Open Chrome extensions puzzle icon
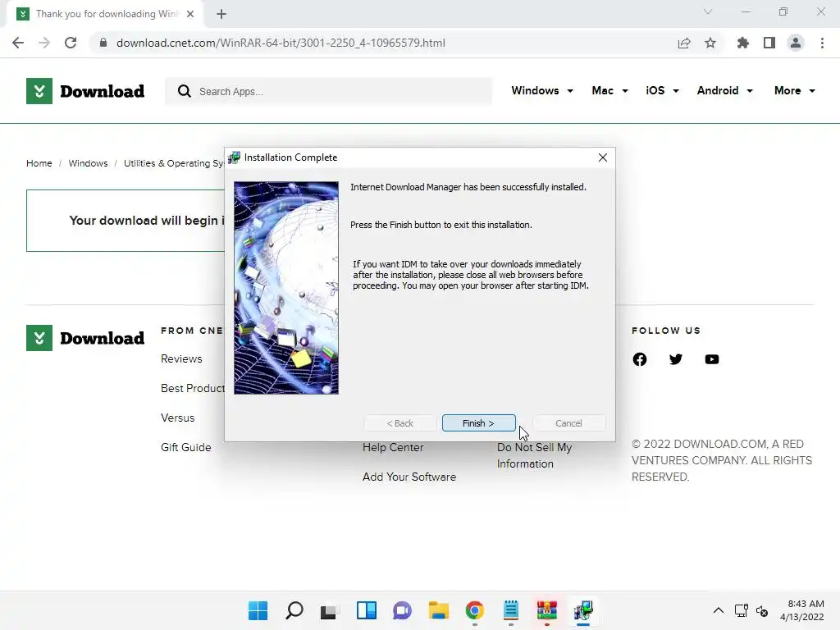840x630 pixels. (x=742, y=43)
